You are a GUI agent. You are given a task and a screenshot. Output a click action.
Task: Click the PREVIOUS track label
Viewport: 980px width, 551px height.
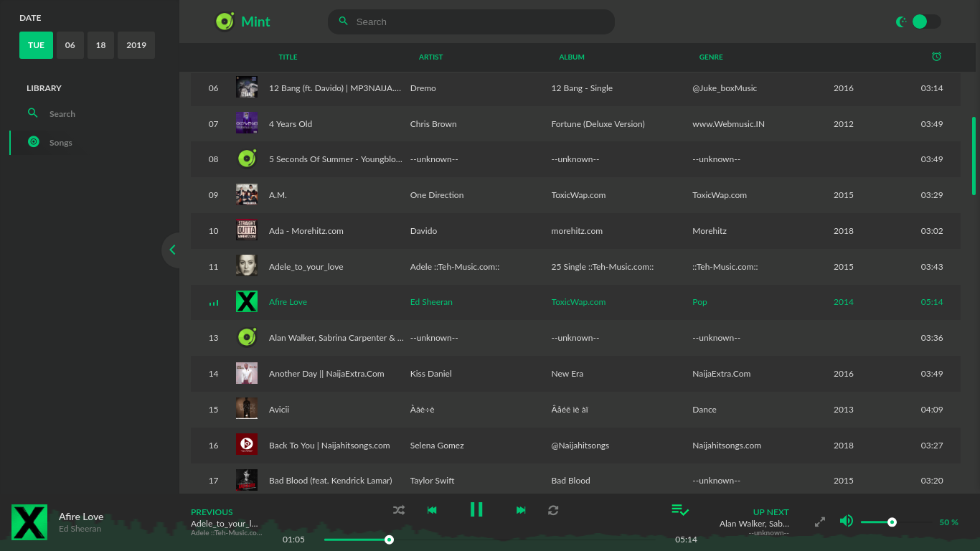coord(212,512)
